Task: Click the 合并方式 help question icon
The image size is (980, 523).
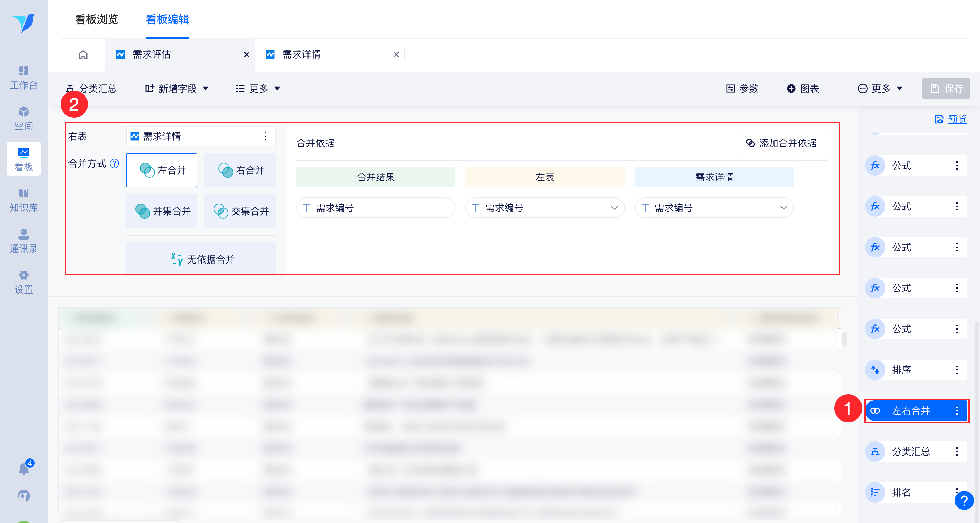Action: pyautogui.click(x=114, y=163)
